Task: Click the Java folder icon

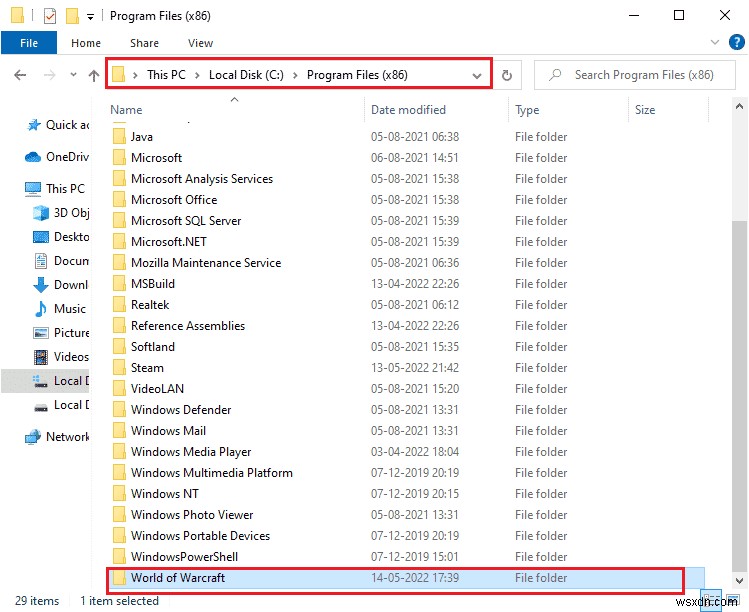Action: pyautogui.click(x=119, y=137)
